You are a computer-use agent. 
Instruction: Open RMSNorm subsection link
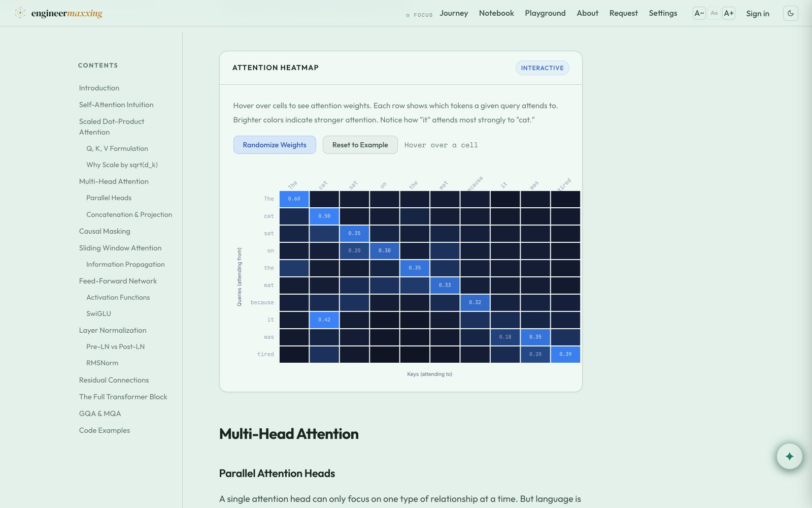[x=102, y=363]
